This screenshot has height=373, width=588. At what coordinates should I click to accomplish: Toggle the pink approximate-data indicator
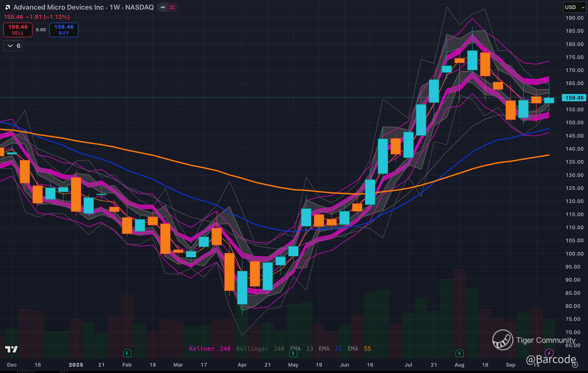tap(172, 7)
